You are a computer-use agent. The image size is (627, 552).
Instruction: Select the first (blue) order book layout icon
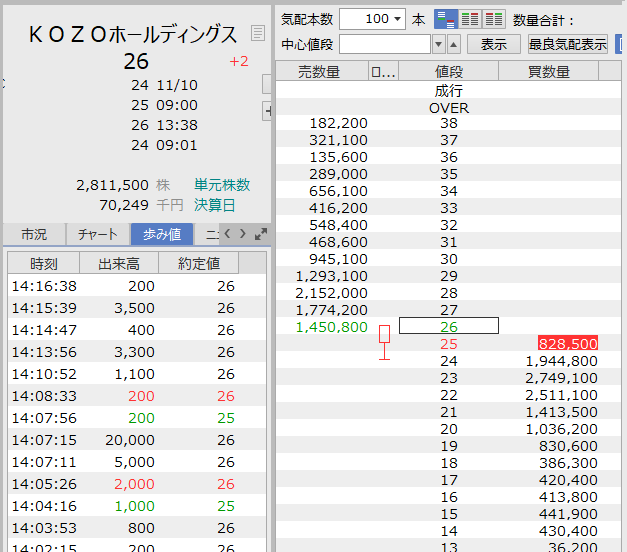445,19
